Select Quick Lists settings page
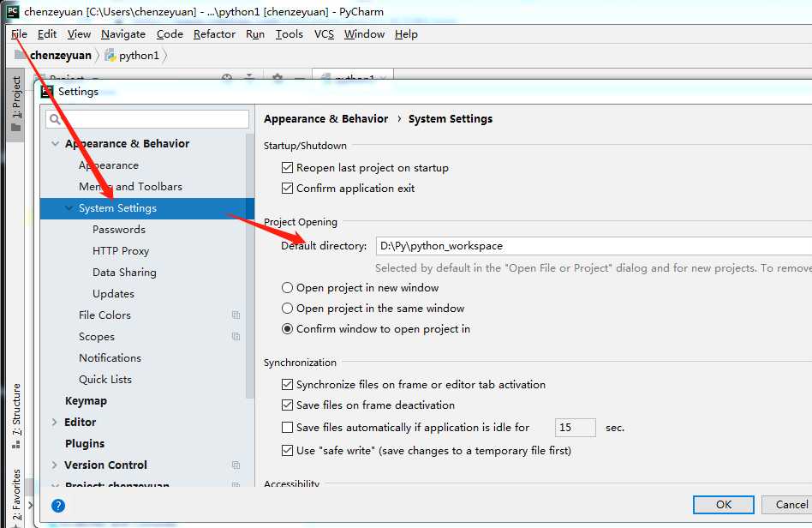The width and height of the screenshot is (812, 528). pos(105,380)
